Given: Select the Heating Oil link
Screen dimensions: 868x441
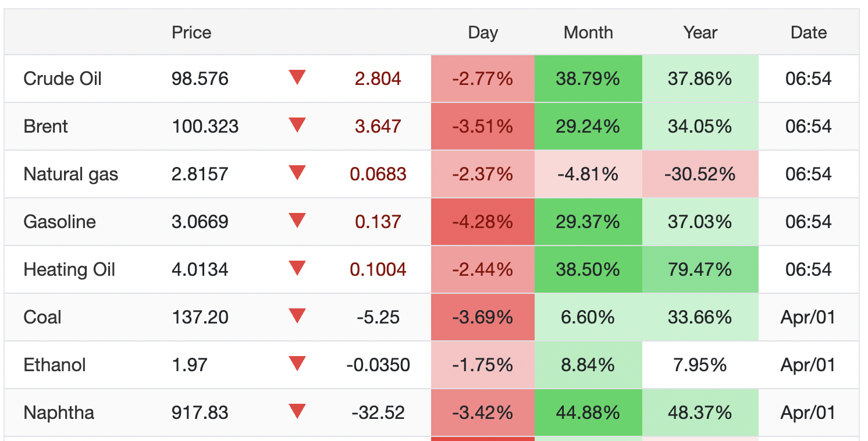Looking at the screenshot, I should click(x=69, y=269).
